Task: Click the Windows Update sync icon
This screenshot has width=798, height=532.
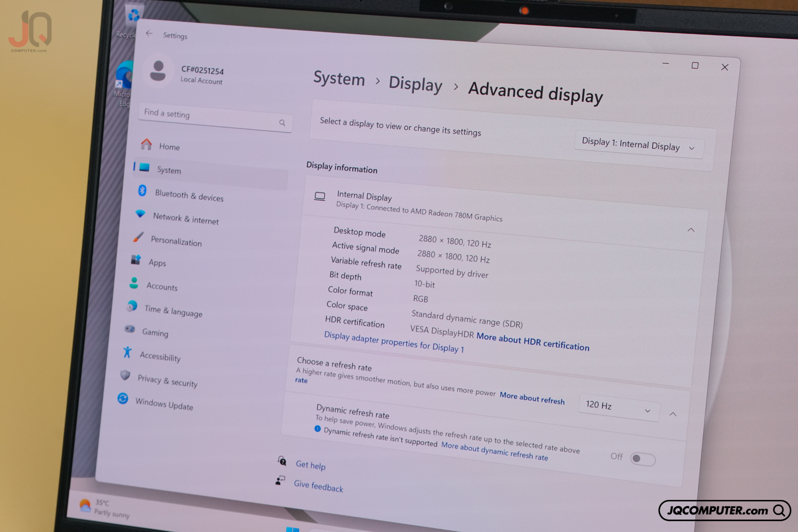Action: (x=123, y=398)
